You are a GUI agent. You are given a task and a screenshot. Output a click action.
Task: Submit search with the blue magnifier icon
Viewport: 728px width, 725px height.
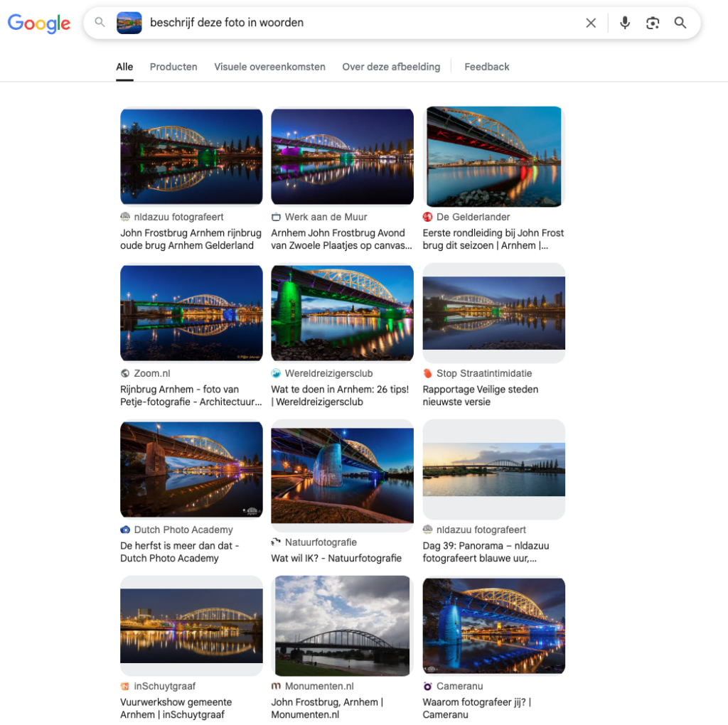tap(680, 23)
